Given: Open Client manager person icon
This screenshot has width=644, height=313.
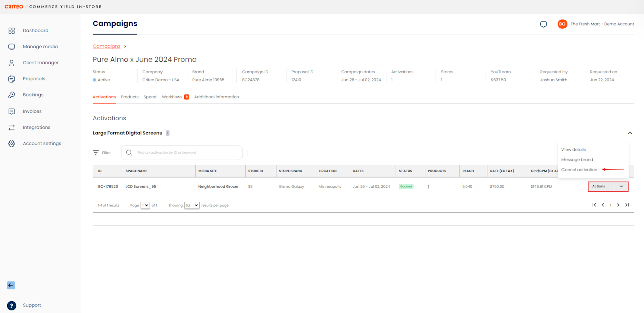Looking at the screenshot, I should point(11,63).
